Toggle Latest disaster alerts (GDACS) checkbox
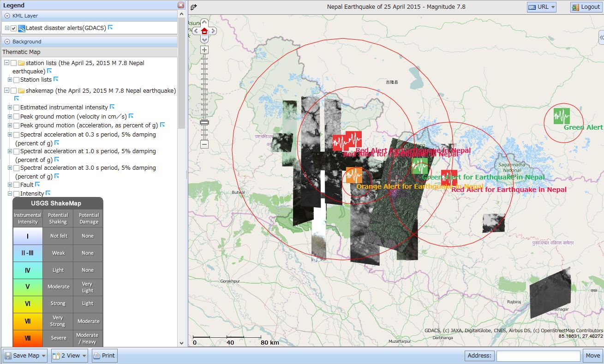The height and width of the screenshot is (364, 604). pyautogui.click(x=14, y=28)
